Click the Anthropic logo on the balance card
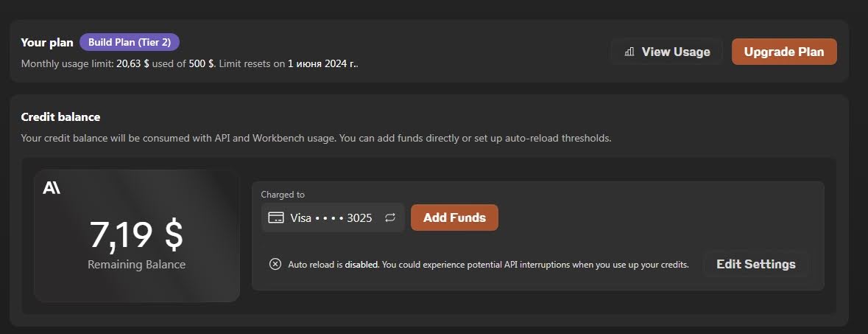 pos(52,189)
